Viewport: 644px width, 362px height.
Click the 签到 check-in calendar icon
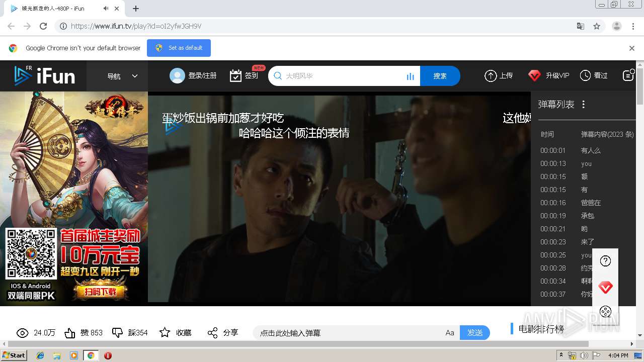tap(235, 75)
